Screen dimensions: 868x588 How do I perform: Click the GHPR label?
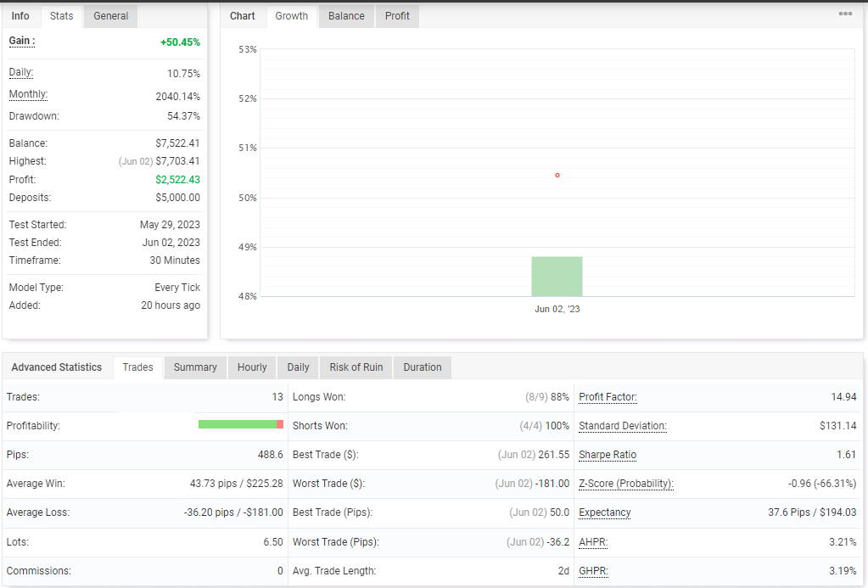593,571
